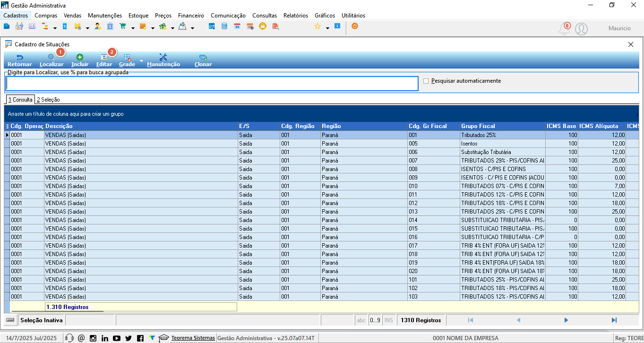Enable Pesquisar automaticamente checkbox
Image resolution: width=644 pixels, height=343 pixels.
tap(426, 81)
